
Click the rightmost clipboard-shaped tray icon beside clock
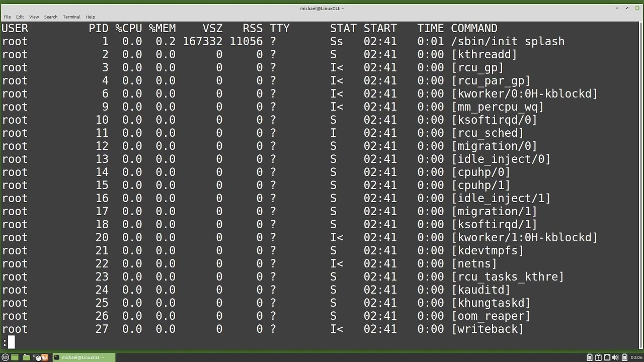[624, 357]
